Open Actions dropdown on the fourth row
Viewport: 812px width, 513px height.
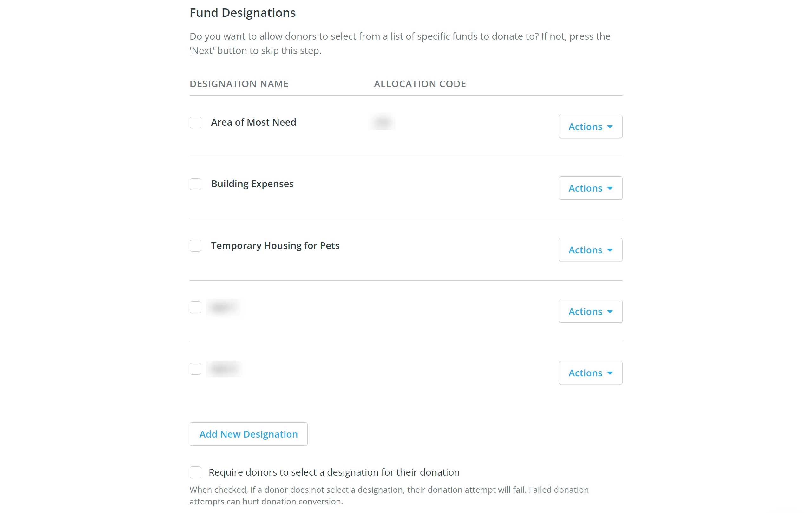590,311
